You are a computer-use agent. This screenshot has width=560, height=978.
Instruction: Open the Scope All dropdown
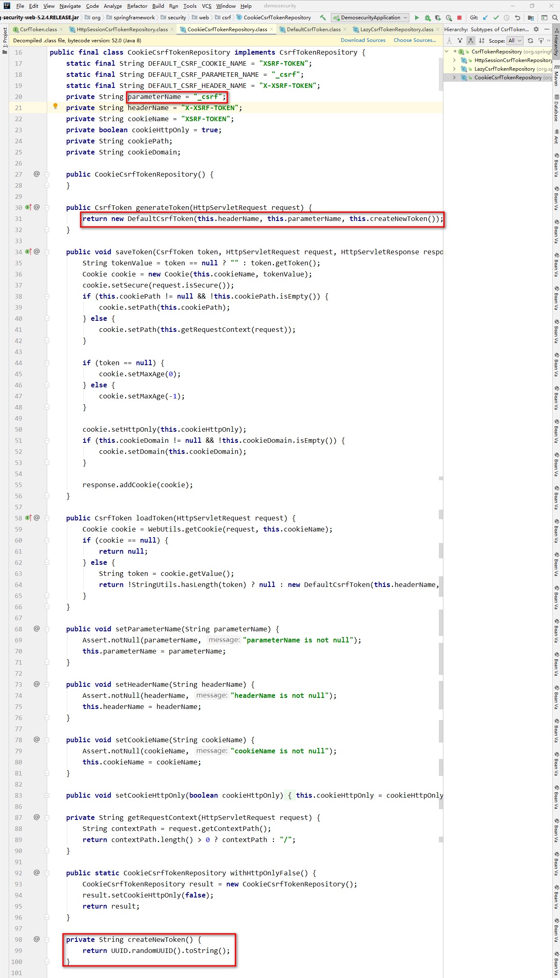tap(515, 41)
